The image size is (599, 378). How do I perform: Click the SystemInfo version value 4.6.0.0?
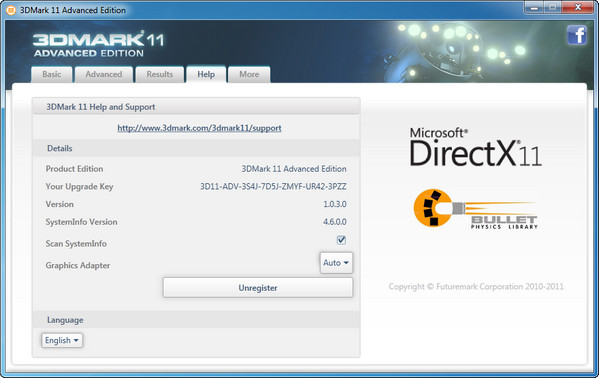335,222
